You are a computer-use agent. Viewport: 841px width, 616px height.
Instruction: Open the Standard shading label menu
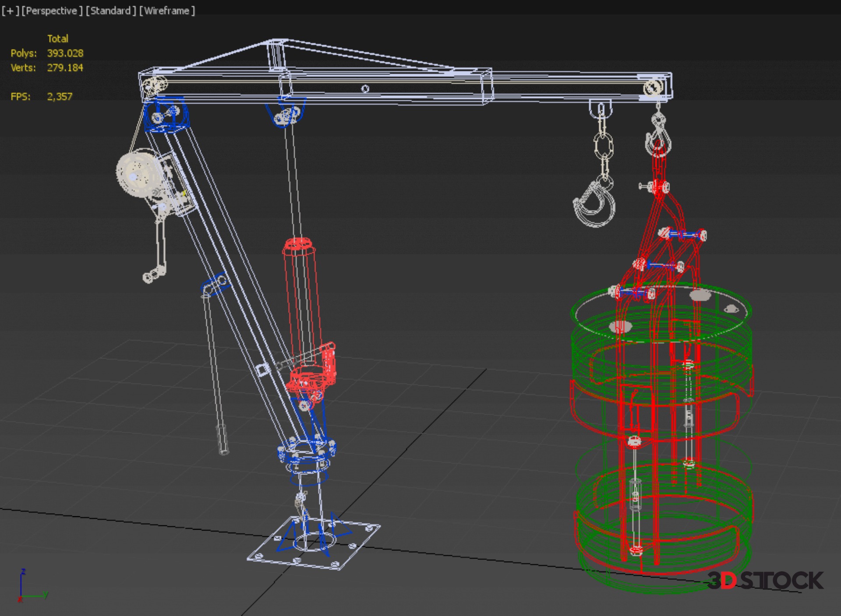coord(110,11)
